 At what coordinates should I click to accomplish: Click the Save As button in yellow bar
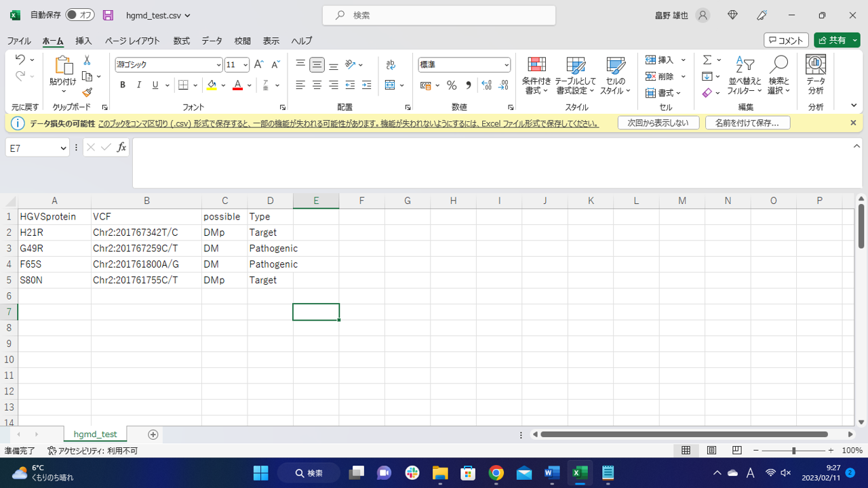pos(747,123)
